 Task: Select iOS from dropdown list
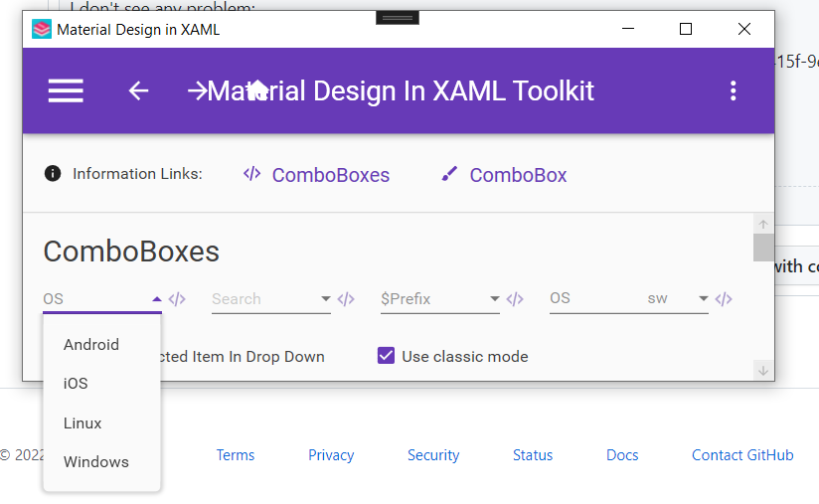coord(101,384)
